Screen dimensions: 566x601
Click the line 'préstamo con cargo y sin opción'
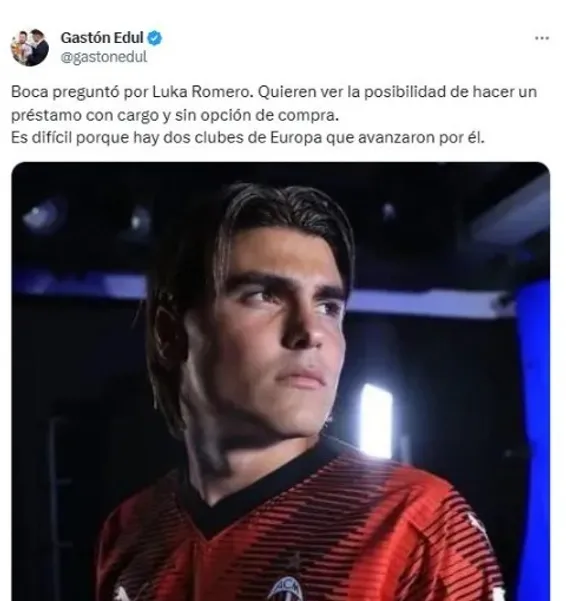point(175,115)
